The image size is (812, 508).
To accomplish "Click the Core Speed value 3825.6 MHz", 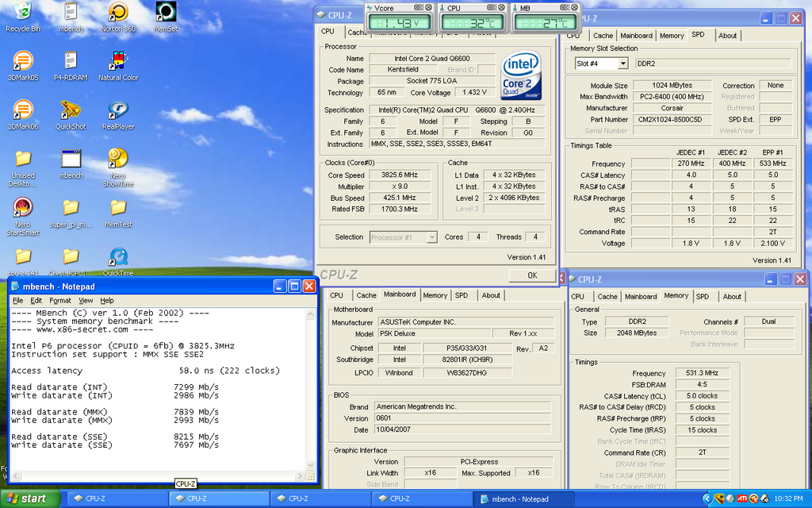I will (400, 175).
